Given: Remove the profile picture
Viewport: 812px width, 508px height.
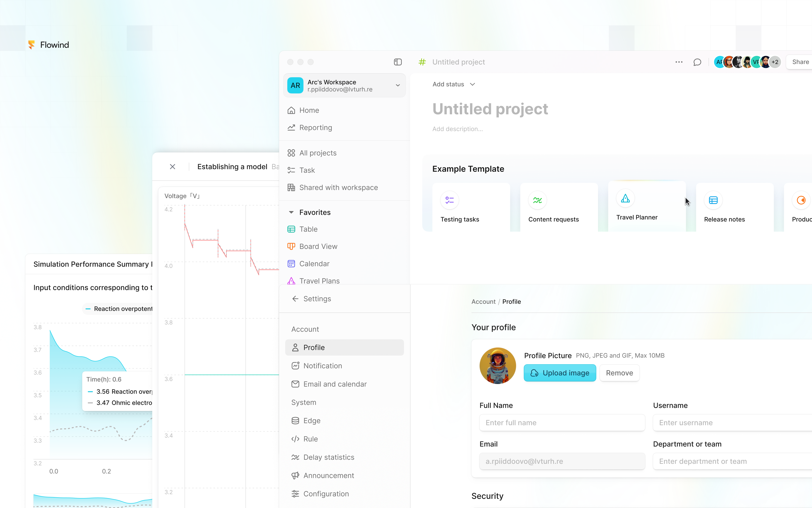Looking at the screenshot, I should click(x=619, y=373).
